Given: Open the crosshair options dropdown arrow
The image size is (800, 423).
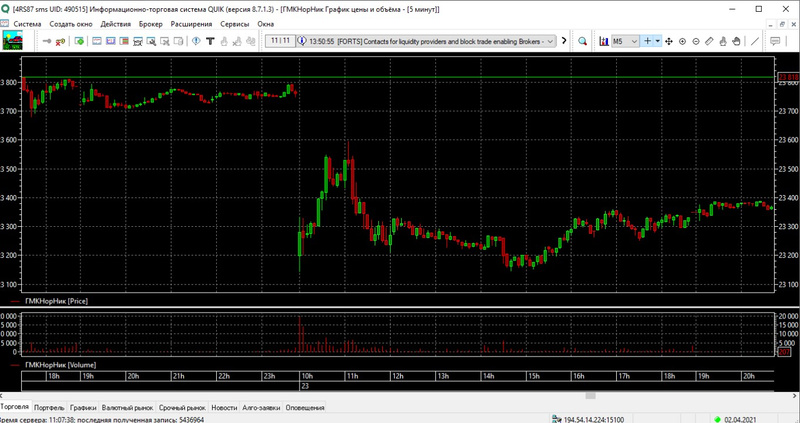Looking at the screenshot, I should pyautogui.click(x=658, y=41).
